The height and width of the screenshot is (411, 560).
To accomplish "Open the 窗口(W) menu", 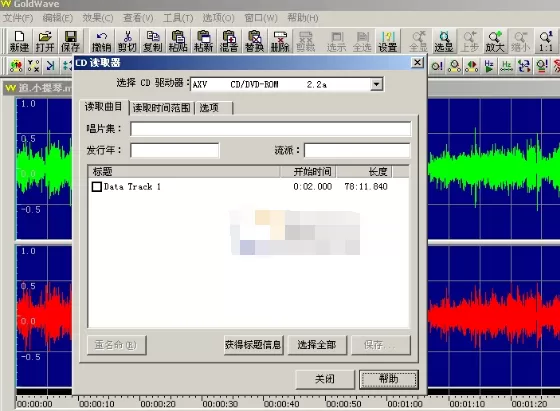I will (261, 18).
